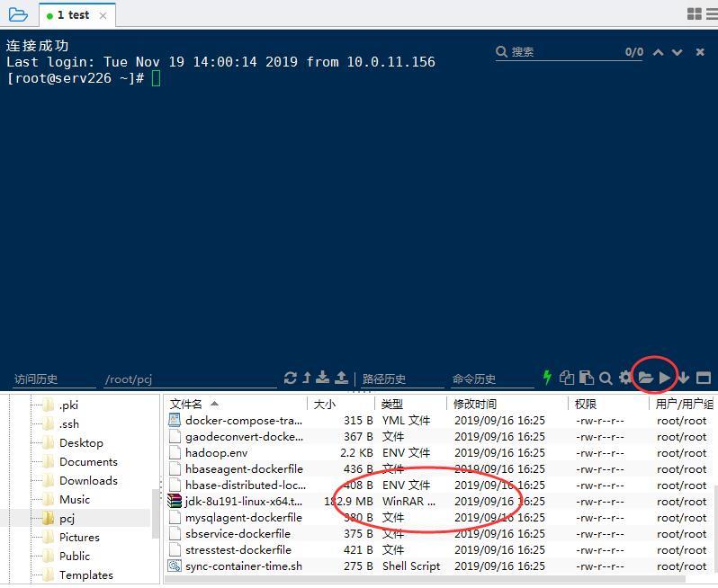
Task: Close the '1 test' tab
Action: point(103,15)
